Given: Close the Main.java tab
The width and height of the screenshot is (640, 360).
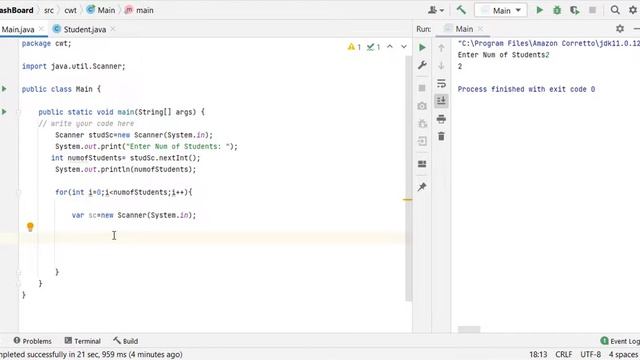Looking at the screenshot, I should (41, 29).
